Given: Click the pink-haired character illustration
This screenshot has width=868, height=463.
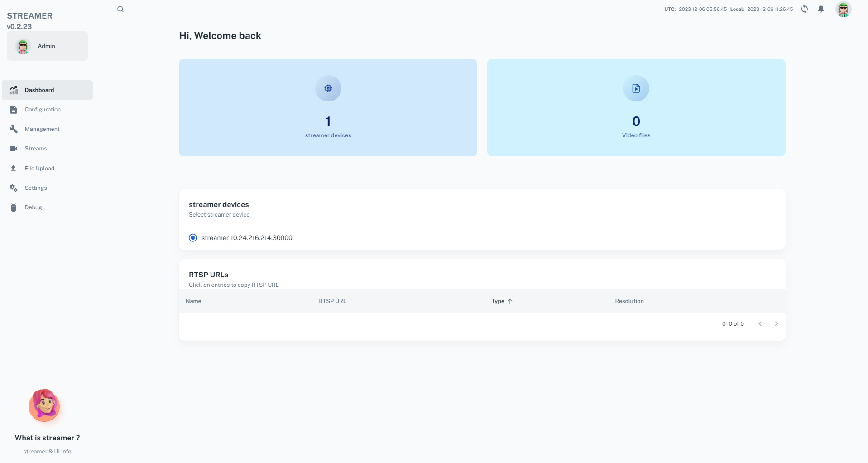Looking at the screenshot, I should click(44, 405).
